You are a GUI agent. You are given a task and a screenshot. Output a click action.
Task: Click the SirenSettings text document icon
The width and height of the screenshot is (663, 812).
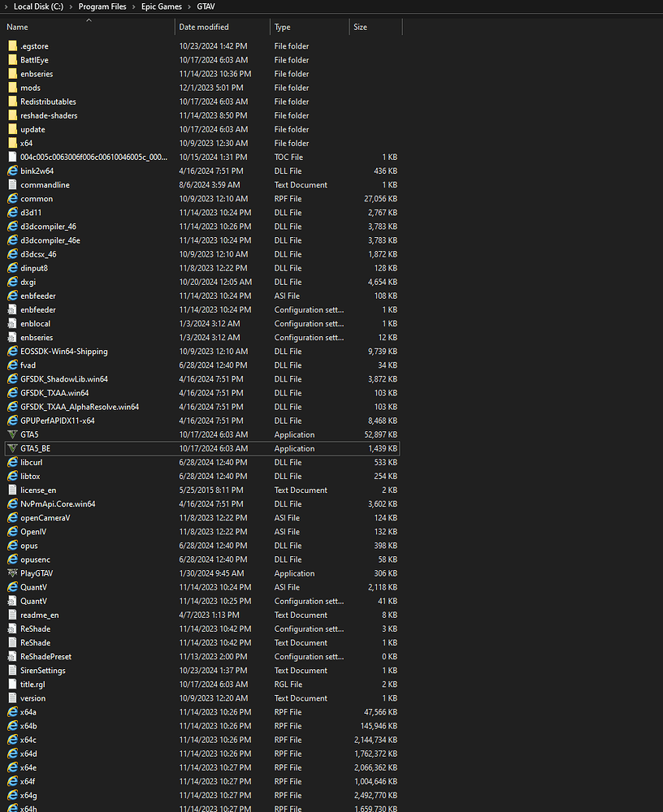(x=12, y=670)
